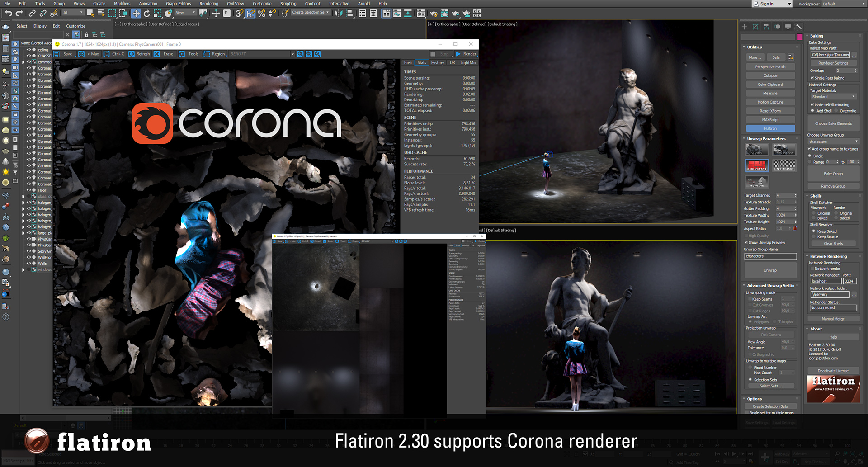
Task: Switch to the Stats tab in Corona
Action: [x=422, y=63]
